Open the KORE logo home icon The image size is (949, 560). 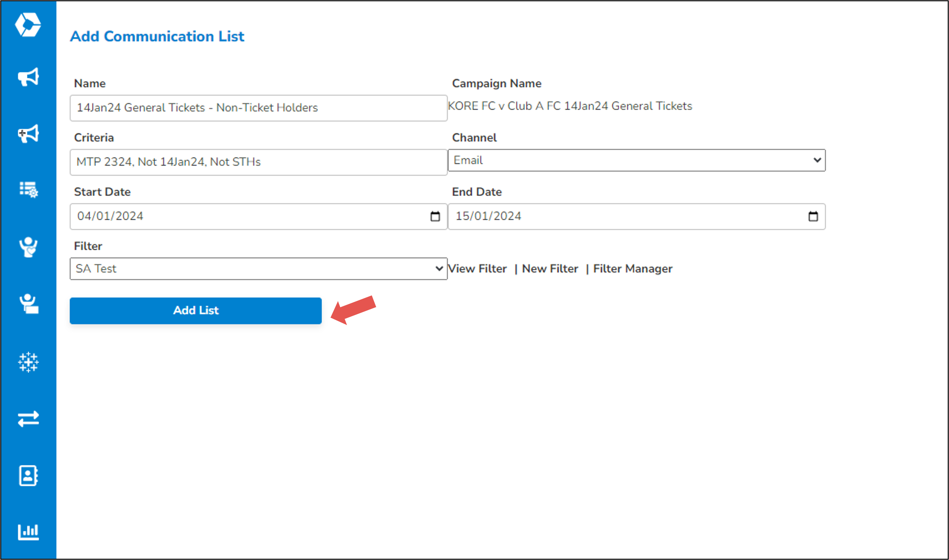point(28,24)
